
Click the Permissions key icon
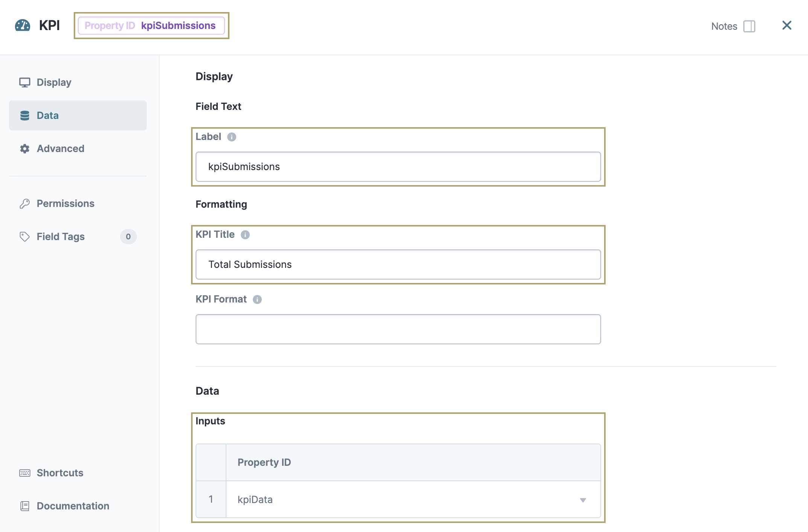25,204
